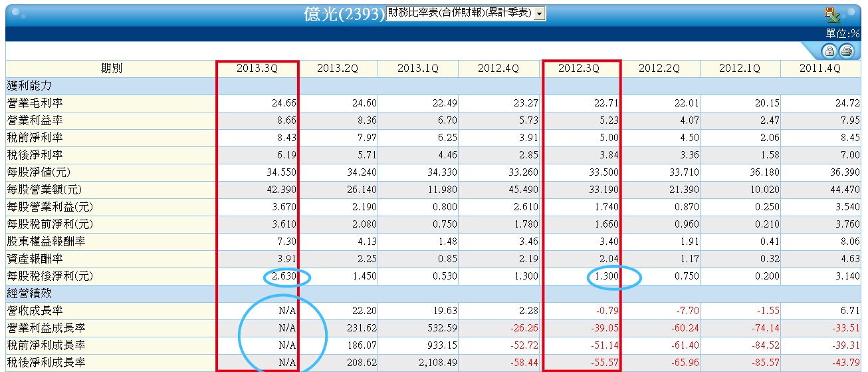Viewport: 868px width, 372px height.
Task: Click the 45.490 value under 2012.4Q
Action: pyautogui.click(x=522, y=190)
